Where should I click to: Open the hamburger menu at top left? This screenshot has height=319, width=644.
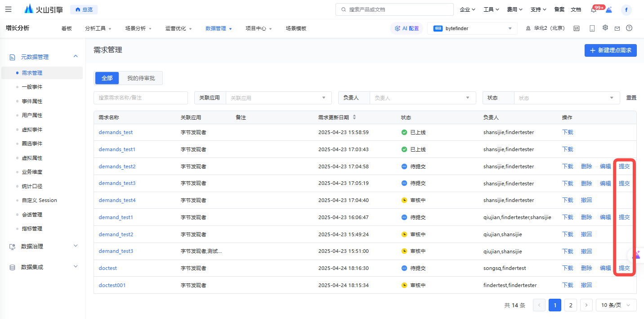pyautogui.click(x=9, y=9)
